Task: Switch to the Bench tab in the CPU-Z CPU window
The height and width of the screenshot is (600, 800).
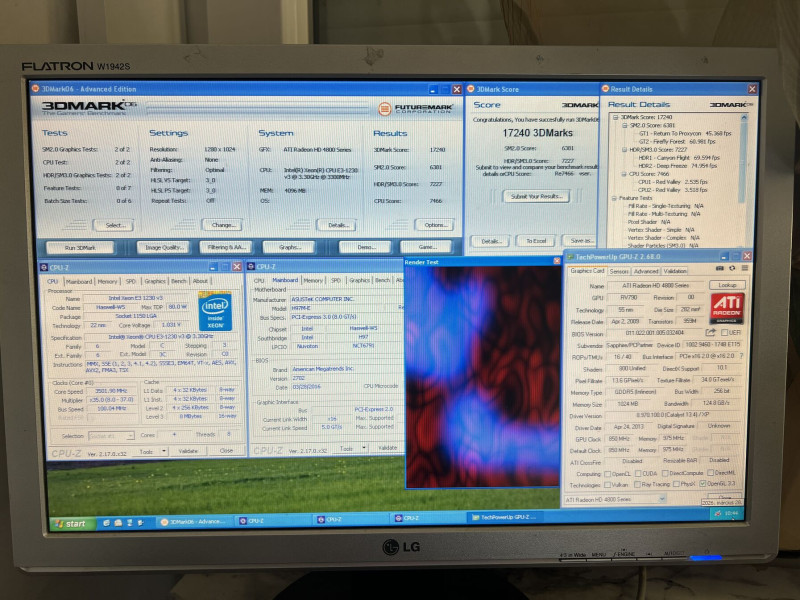Action: pos(179,281)
